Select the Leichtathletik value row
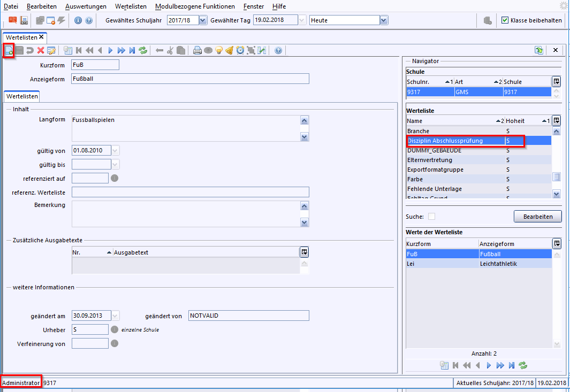 click(x=479, y=264)
